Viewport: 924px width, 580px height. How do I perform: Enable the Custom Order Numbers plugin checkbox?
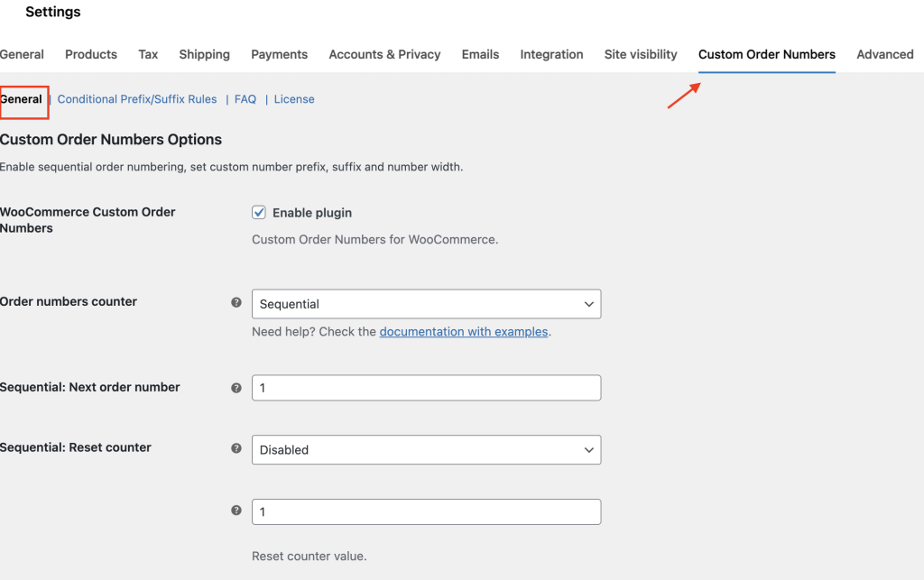point(258,212)
